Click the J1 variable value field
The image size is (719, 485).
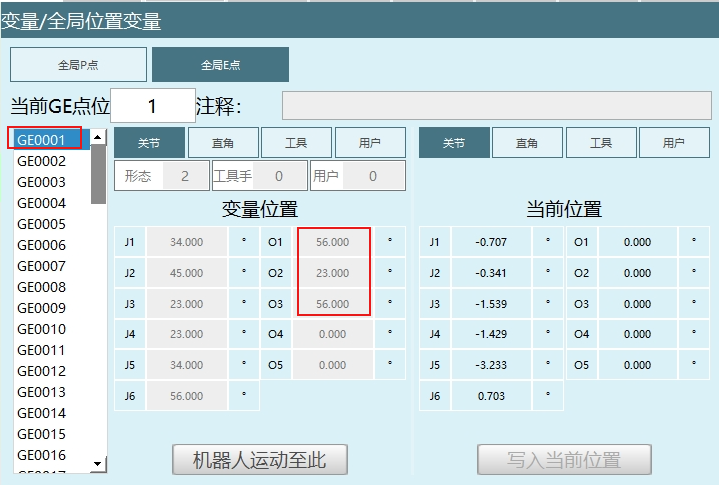click(186, 242)
